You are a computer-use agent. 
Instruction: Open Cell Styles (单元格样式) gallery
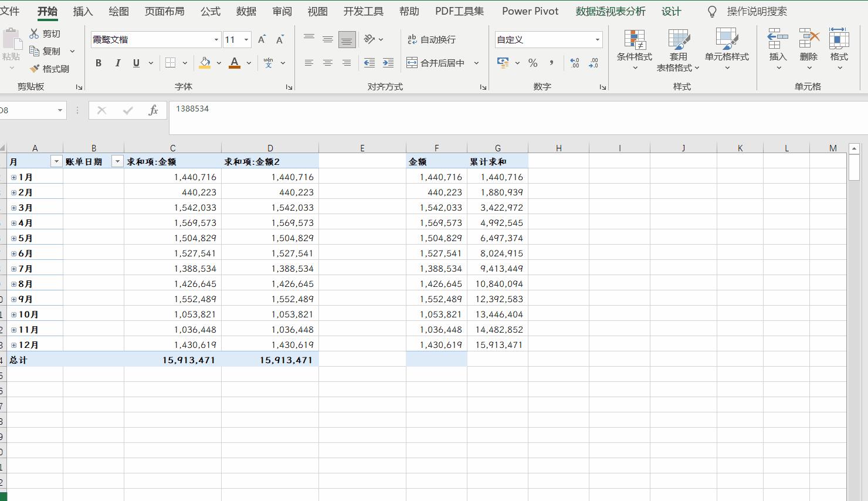(x=727, y=51)
